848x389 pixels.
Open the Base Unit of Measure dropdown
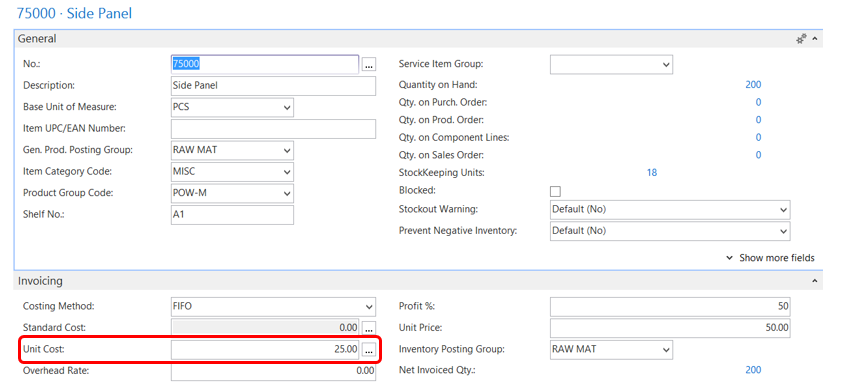[x=232, y=107]
